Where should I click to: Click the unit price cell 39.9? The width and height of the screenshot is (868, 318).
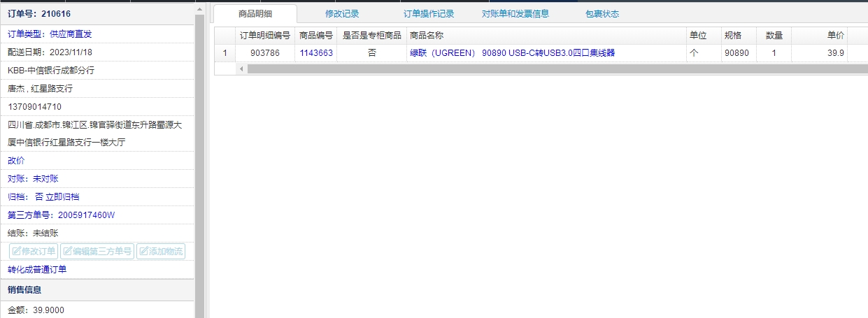click(820, 53)
